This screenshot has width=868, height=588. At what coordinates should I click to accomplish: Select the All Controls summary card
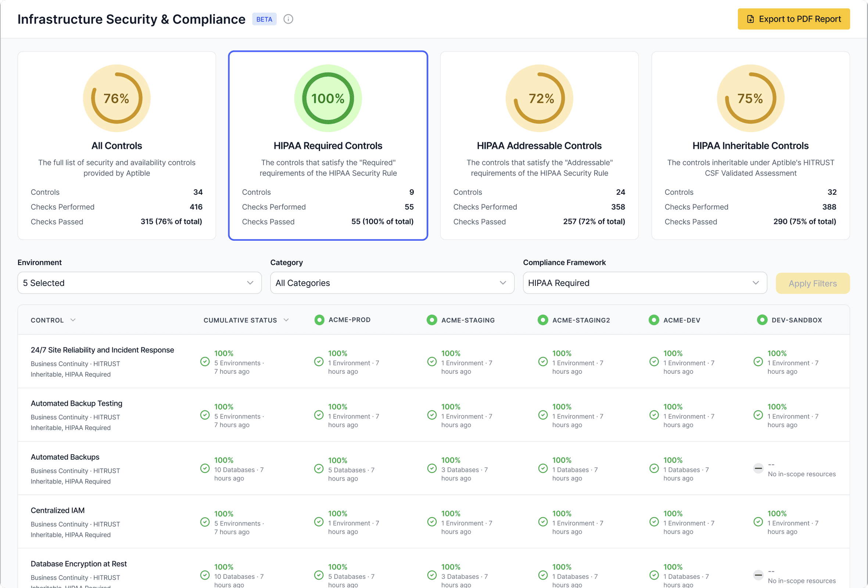click(x=116, y=146)
